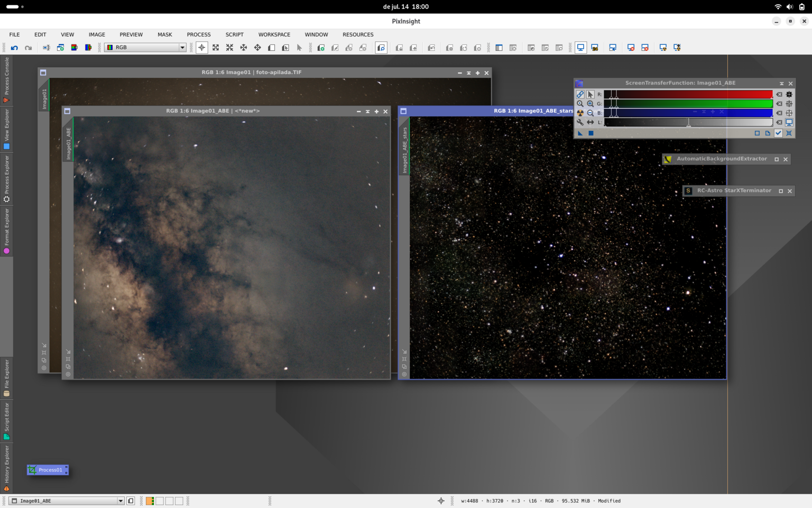Shade the Image01 foto-apilada.TIF window

click(x=468, y=73)
